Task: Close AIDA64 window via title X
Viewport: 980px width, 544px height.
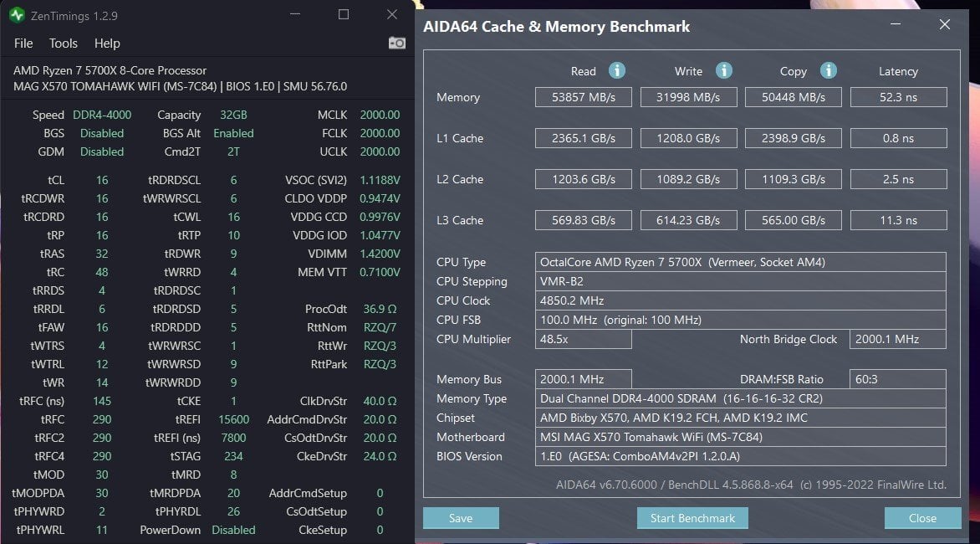Action: coord(944,24)
